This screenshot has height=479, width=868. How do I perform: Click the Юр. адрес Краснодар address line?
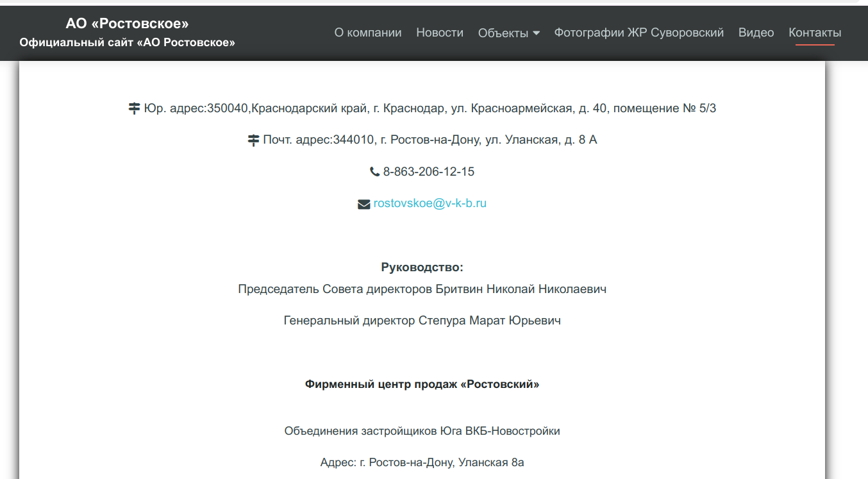(x=430, y=108)
